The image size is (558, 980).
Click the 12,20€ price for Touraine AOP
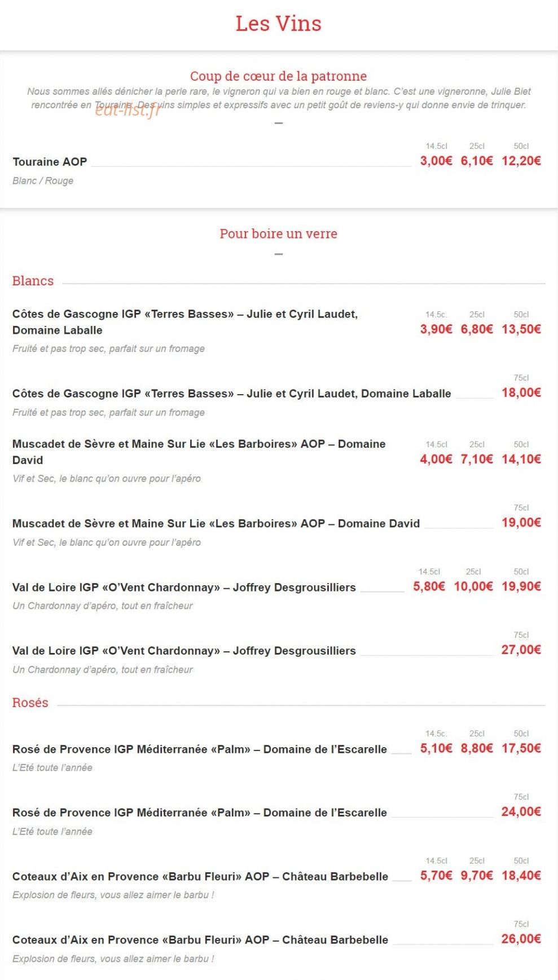[x=521, y=161]
